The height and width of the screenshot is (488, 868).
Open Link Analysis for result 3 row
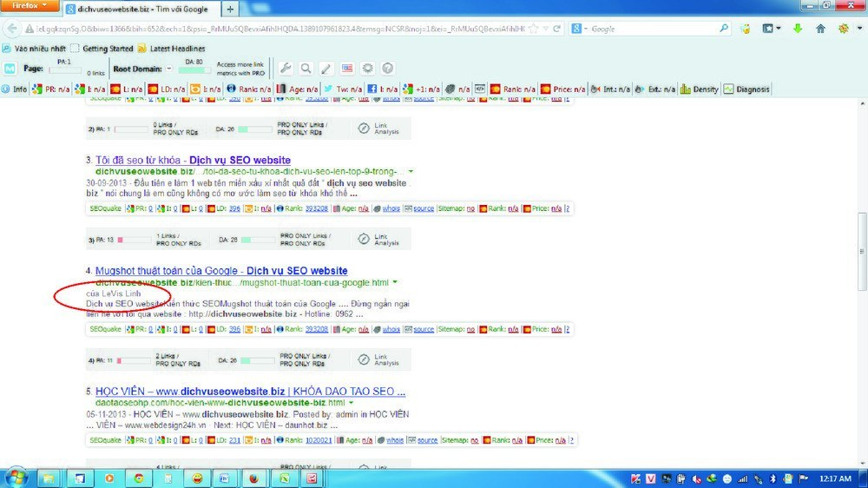click(x=378, y=240)
